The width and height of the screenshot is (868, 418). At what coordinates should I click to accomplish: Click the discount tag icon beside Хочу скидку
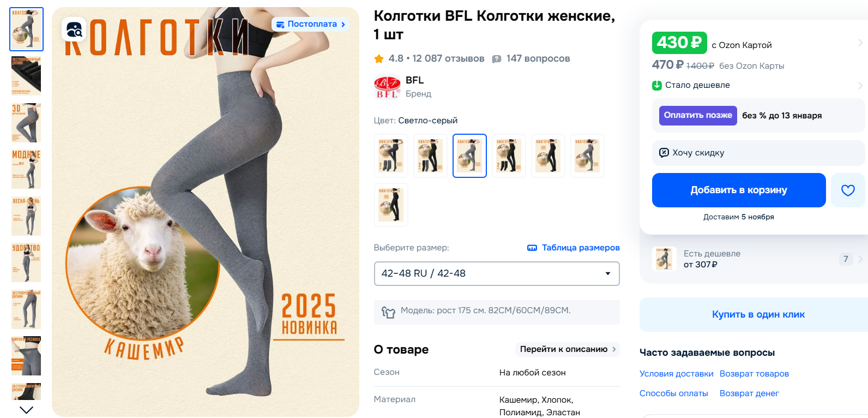point(664,153)
